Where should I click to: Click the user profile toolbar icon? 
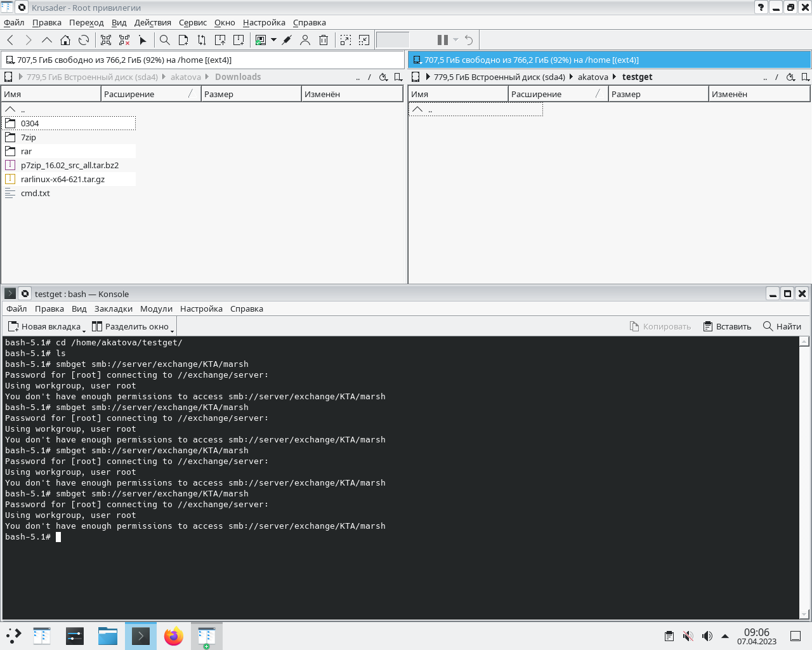pos(305,40)
